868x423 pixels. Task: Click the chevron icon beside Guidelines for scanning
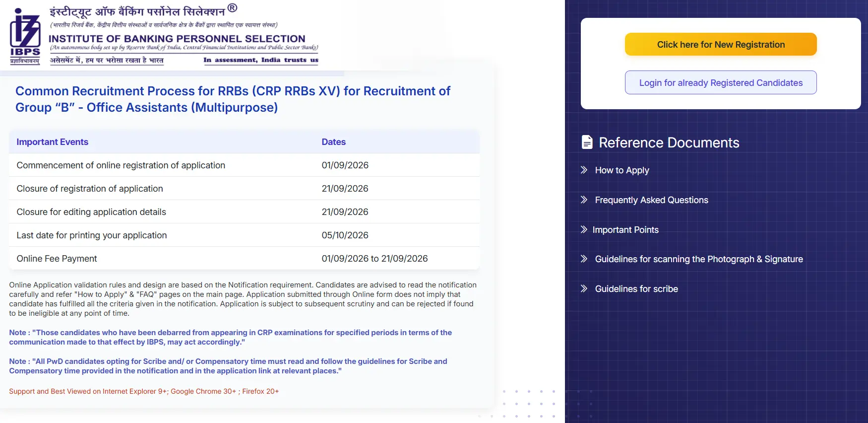[x=584, y=259]
